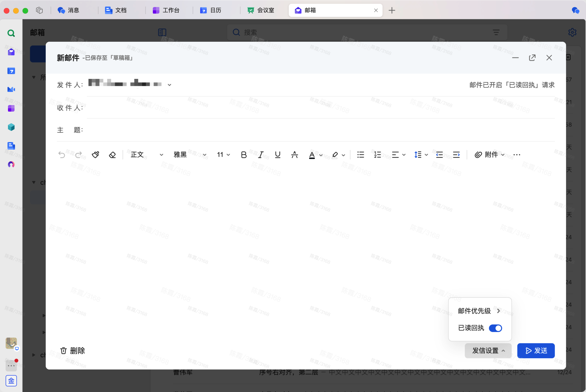The height and width of the screenshot is (392, 586).
Task: Close the 邮箱 tab
Action: [376, 10]
